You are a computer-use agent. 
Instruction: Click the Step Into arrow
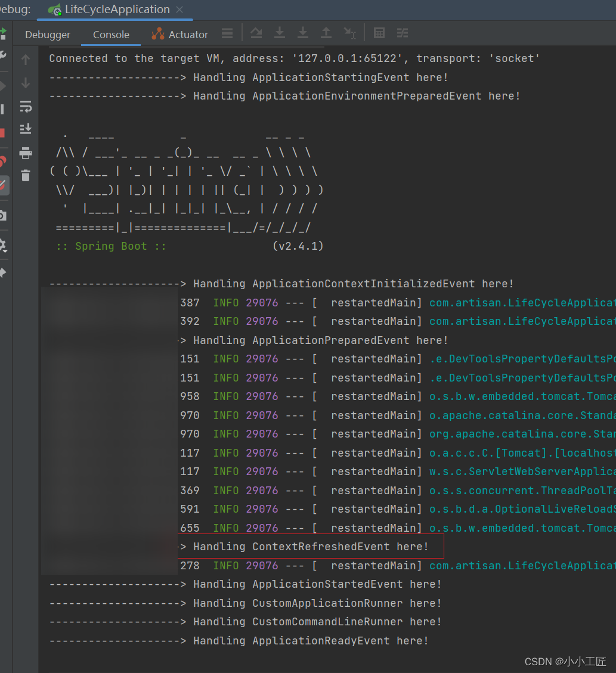[280, 33]
